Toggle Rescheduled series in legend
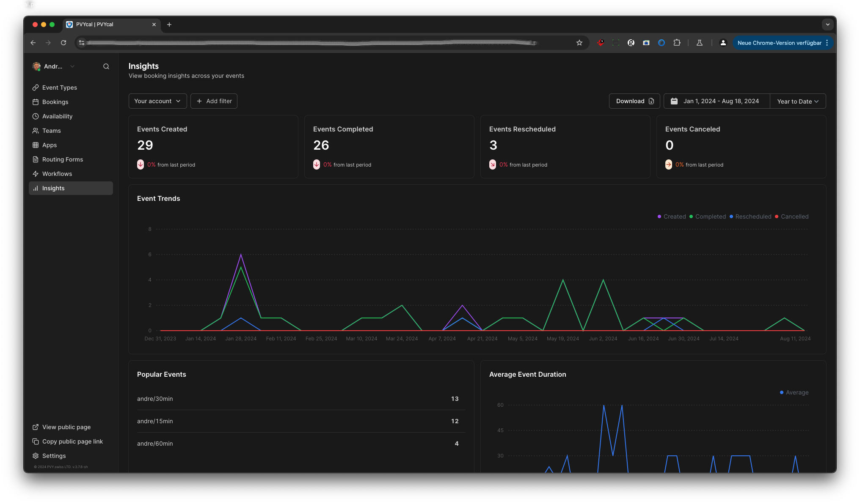 point(750,216)
